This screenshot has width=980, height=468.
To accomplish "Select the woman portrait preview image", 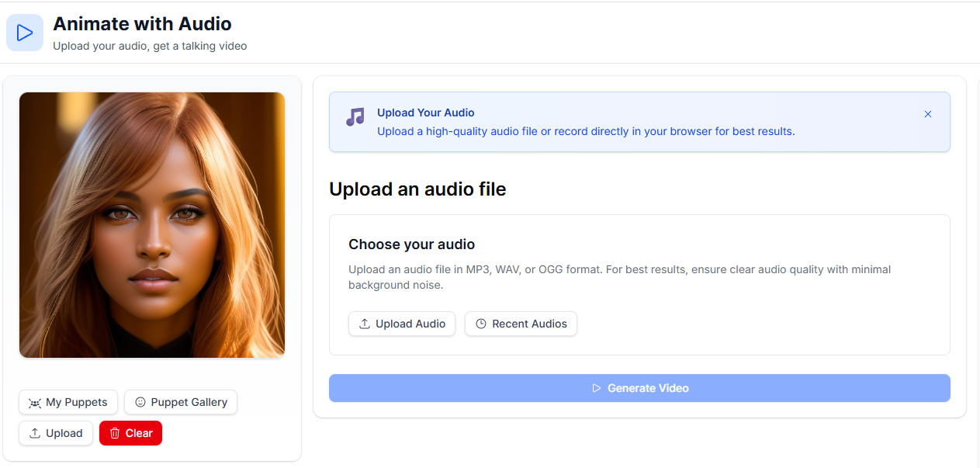I will 152,225.
